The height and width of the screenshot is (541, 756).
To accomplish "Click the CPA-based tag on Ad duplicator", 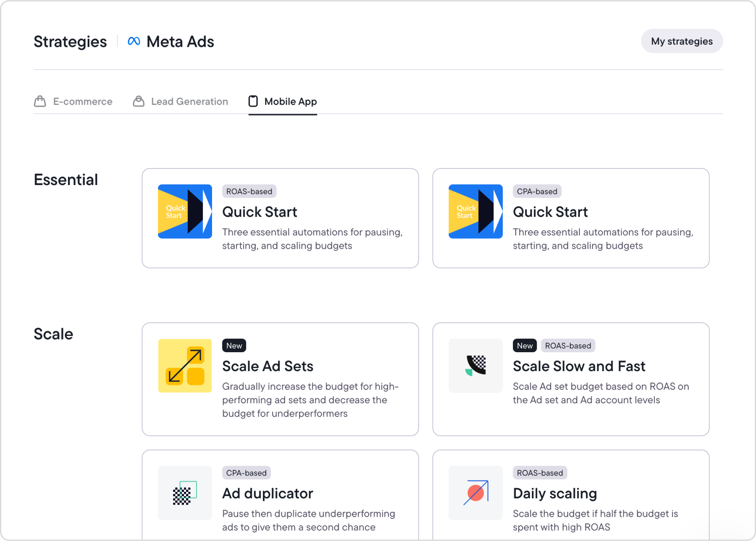I will pyautogui.click(x=246, y=473).
